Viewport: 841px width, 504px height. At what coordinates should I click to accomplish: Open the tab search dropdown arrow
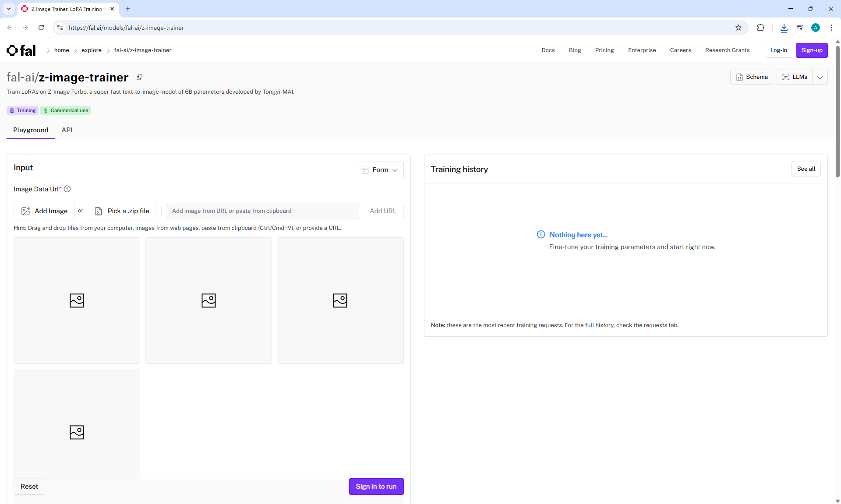click(8, 9)
